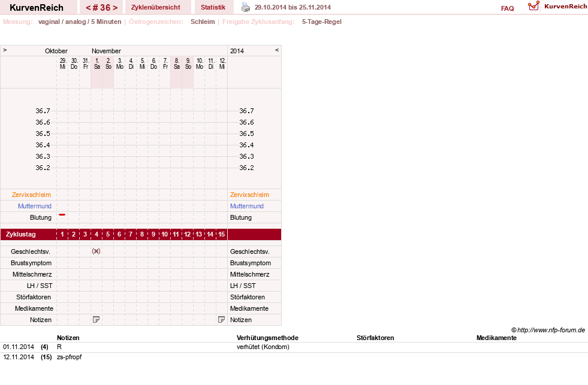Click the date header '9. So'
The image size is (588, 385).
188,63
